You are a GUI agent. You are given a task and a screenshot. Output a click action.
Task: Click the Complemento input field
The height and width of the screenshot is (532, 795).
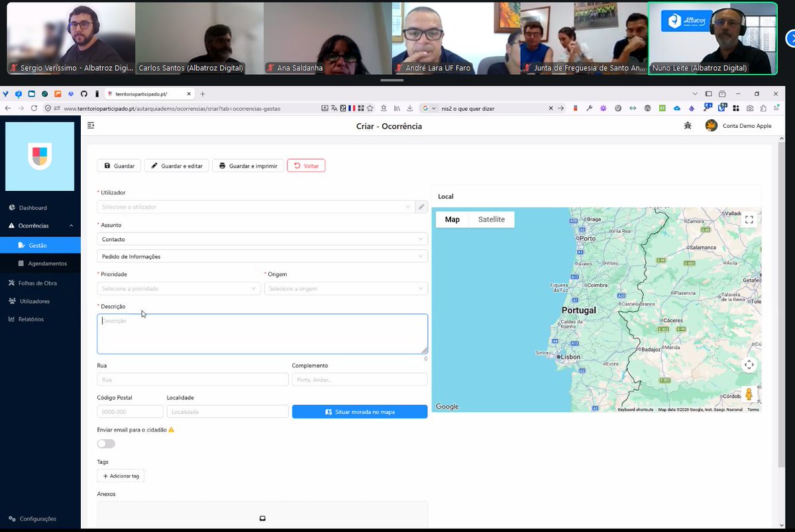click(x=360, y=380)
